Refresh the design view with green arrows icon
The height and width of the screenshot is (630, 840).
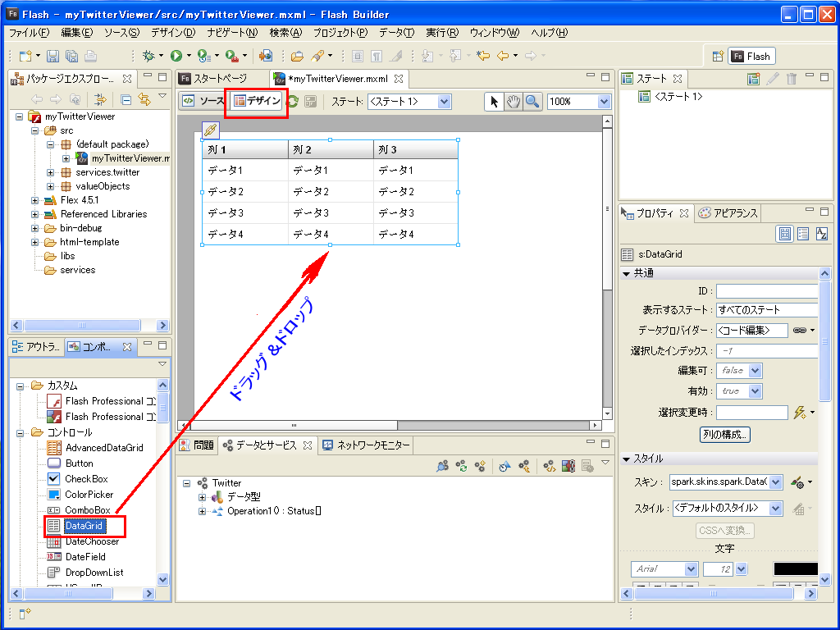point(293,101)
